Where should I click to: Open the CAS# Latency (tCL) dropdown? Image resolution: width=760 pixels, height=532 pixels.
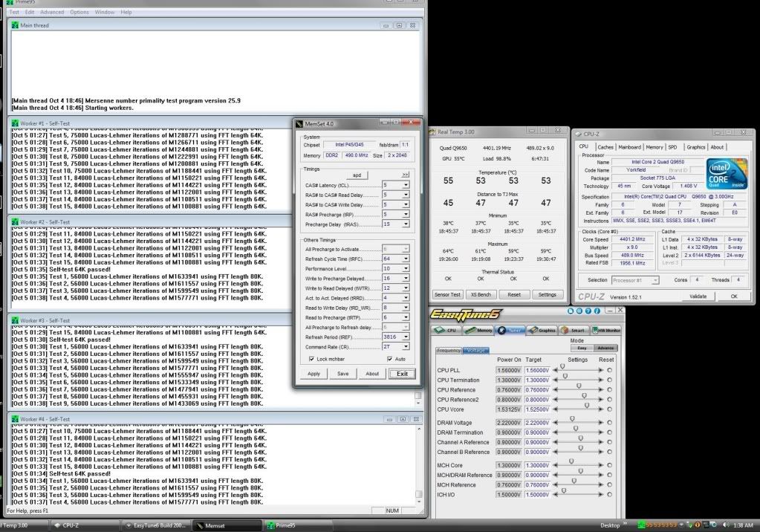pos(406,185)
